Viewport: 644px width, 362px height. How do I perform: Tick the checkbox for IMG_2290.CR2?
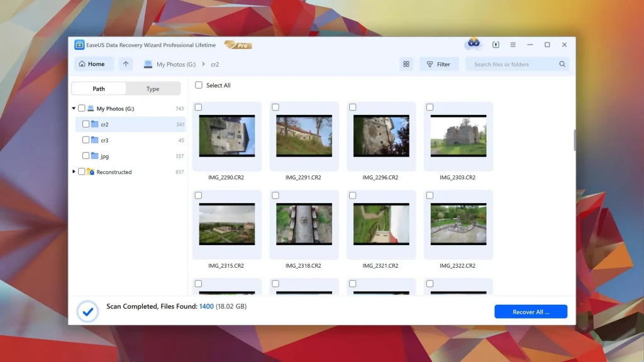pos(198,107)
